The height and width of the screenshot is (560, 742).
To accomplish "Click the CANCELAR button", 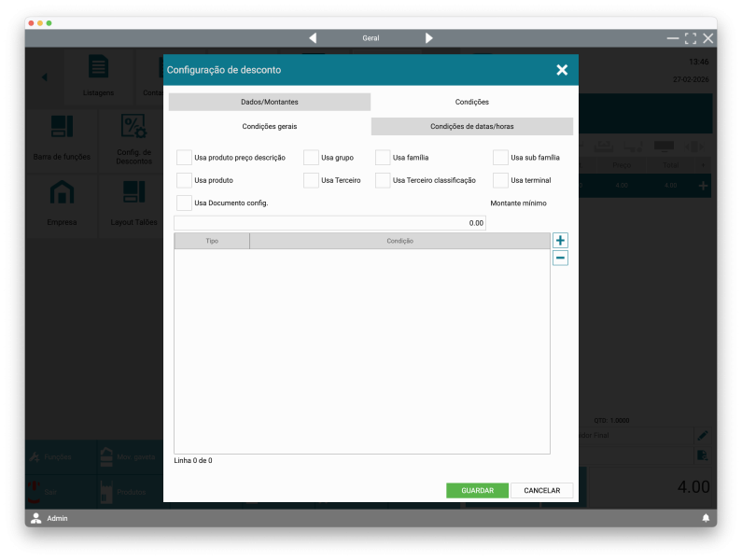I will tap(541, 490).
